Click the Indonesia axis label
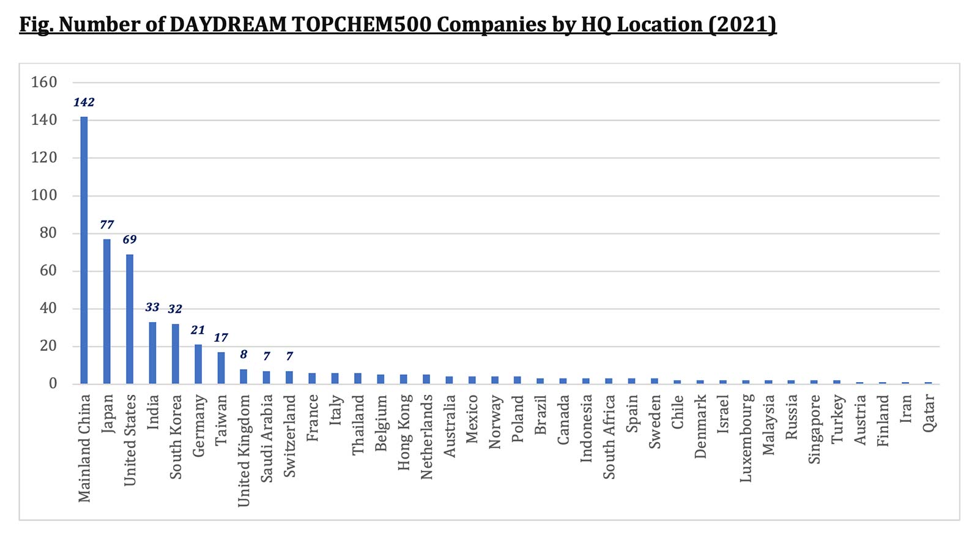The image size is (980, 548). (x=586, y=428)
